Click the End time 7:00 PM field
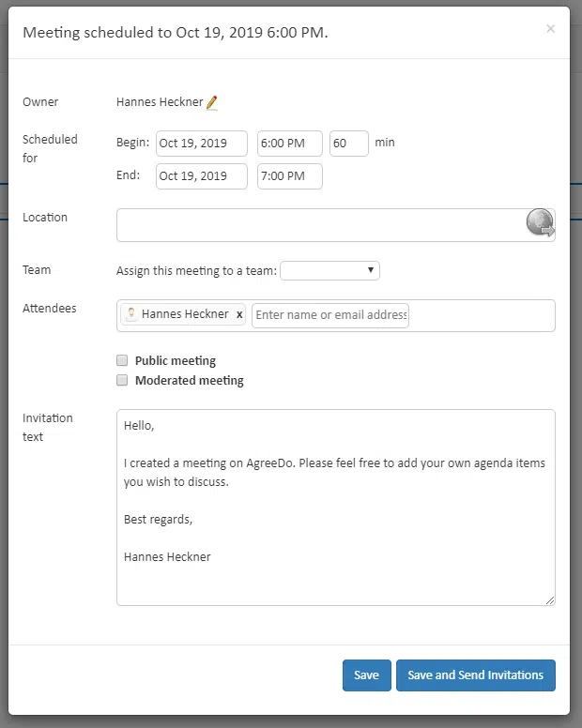This screenshot has width=582, height=728. 290,176
